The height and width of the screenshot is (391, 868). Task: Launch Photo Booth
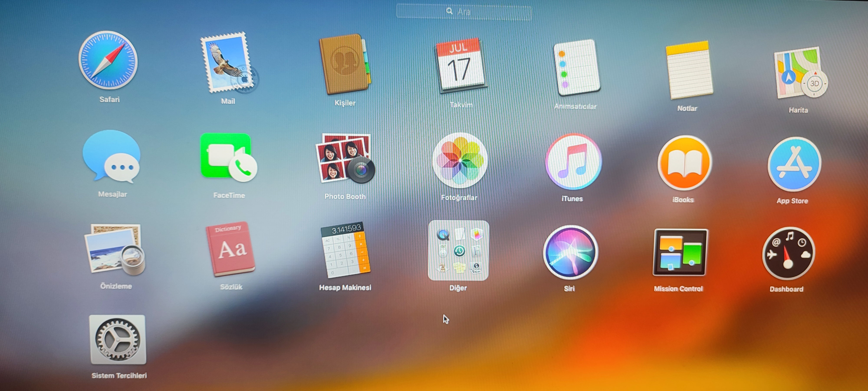(x=345, y=159)
